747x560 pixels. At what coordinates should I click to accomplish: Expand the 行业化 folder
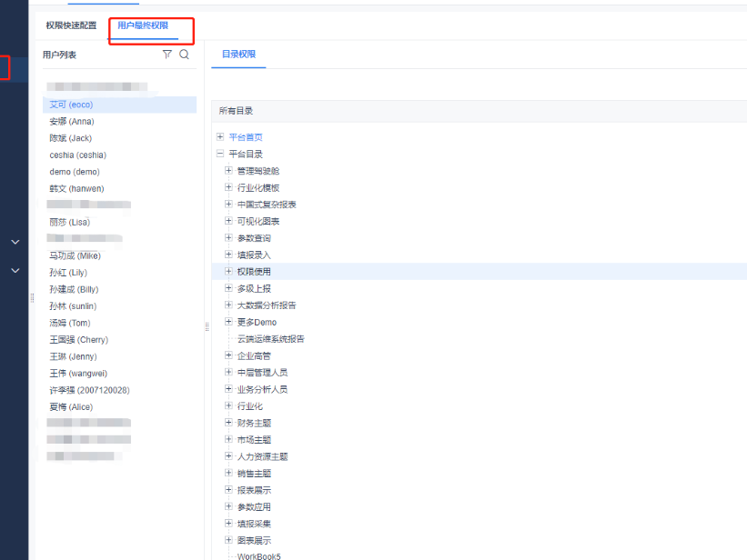(228, 405)
